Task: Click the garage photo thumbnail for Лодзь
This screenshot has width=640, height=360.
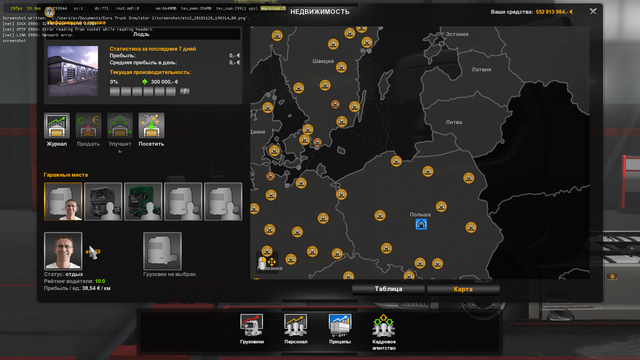Action: (x=73, y=71)
